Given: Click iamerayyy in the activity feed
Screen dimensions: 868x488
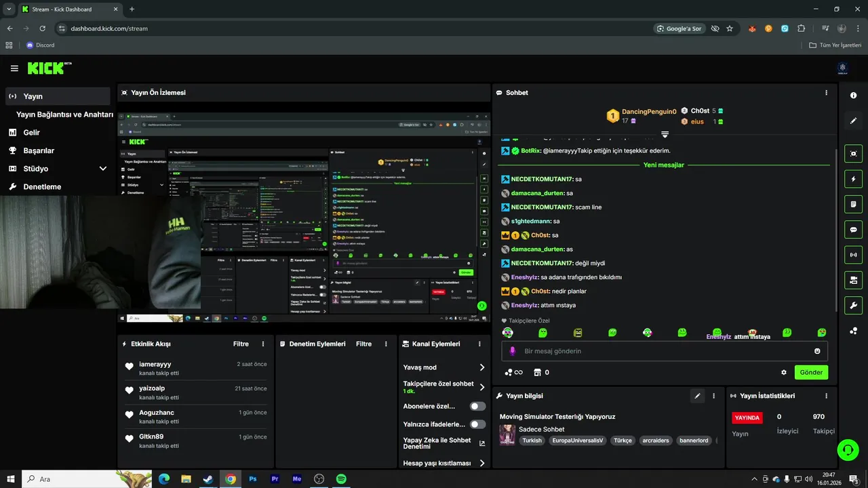Looking at the screenshot, I should click(x=155, y=364).
